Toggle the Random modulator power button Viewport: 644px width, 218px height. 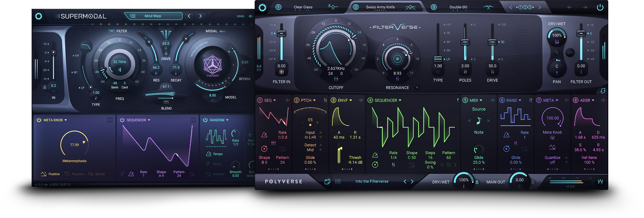pyautogui.click(x=205, y=120)
